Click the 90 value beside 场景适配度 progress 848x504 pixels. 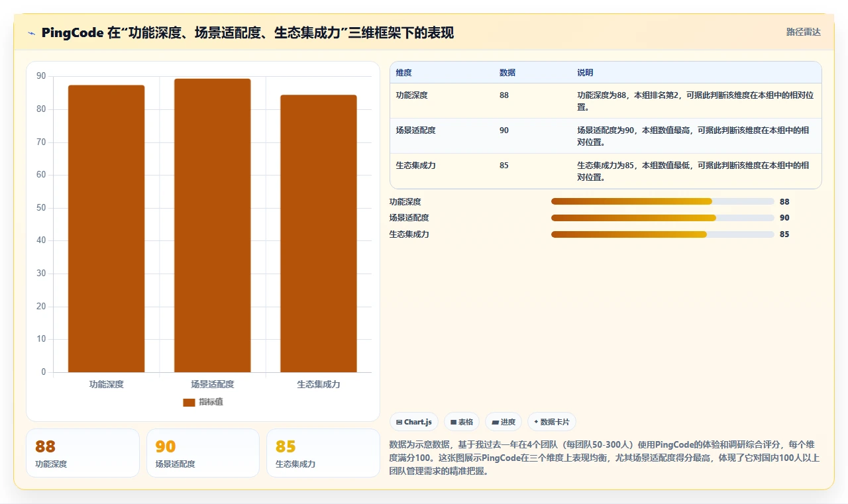tap(784, 218)
